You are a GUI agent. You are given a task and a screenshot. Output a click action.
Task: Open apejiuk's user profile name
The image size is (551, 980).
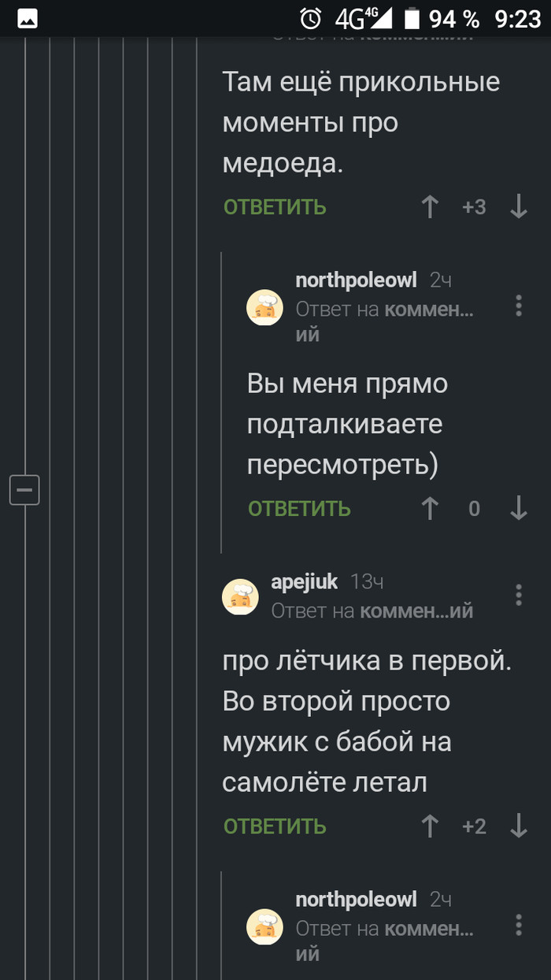(305, 582)
